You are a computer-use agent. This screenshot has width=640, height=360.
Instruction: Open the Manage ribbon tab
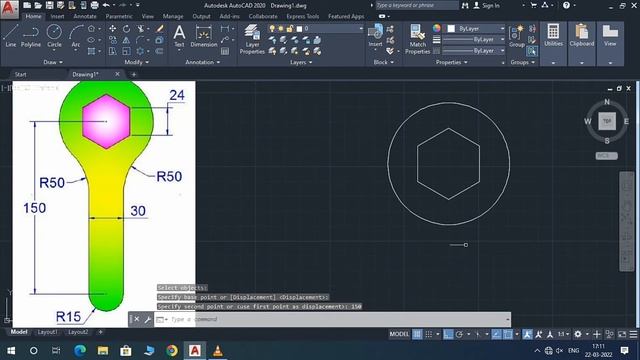tap(173, 16)
